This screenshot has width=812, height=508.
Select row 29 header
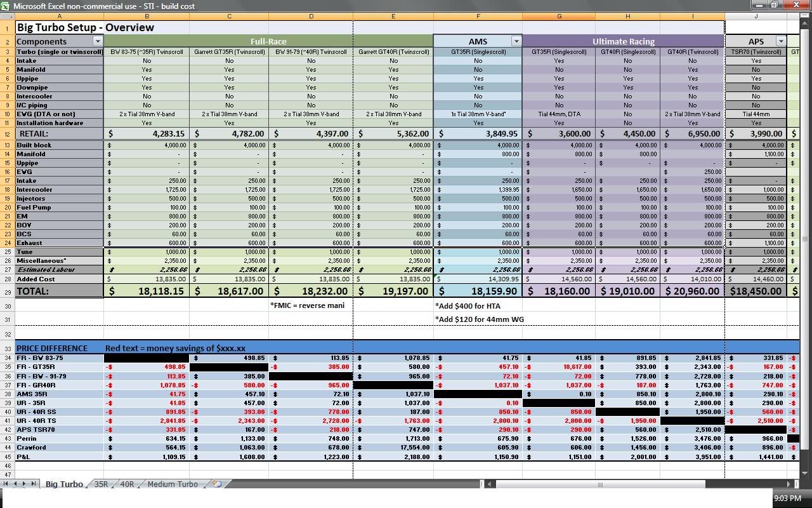point(8,291)
